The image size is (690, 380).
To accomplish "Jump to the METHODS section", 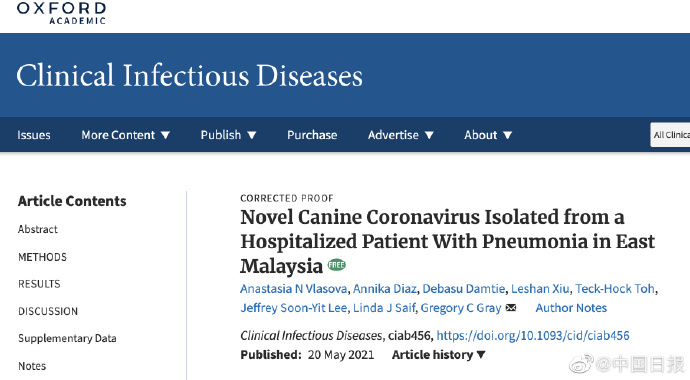I will click(42, 257).
